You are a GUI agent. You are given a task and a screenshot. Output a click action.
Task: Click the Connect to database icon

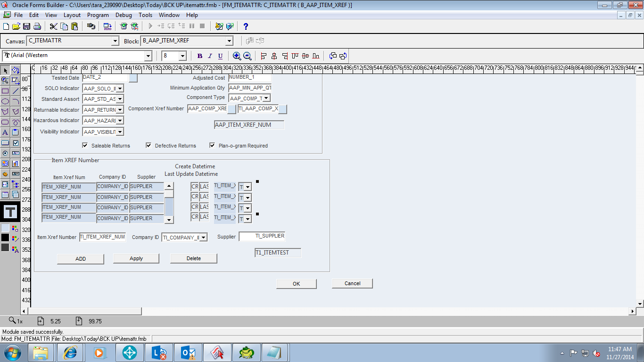pos(91,26)
